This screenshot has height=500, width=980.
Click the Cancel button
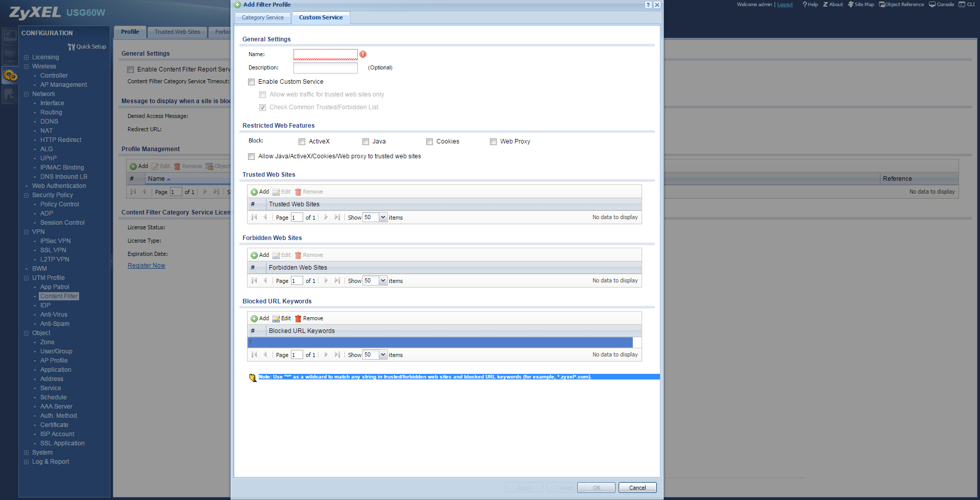click(x=637, y=488)
